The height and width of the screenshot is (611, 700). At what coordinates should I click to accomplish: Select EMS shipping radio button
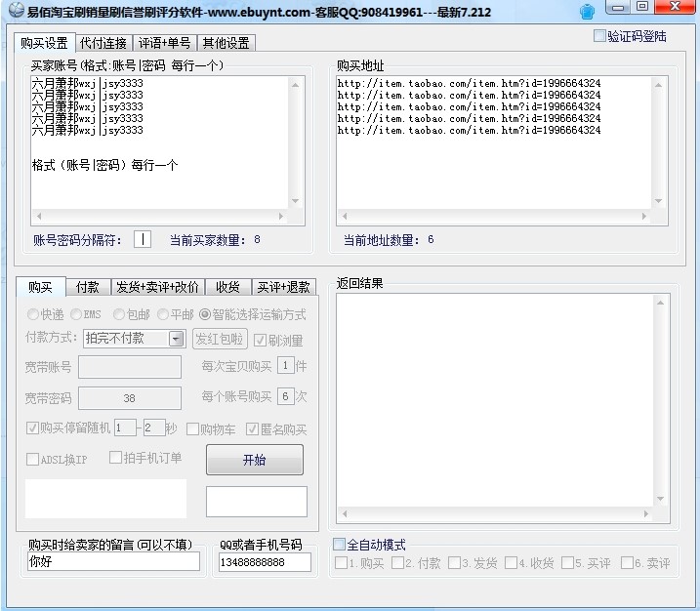[x=76, y=314]
